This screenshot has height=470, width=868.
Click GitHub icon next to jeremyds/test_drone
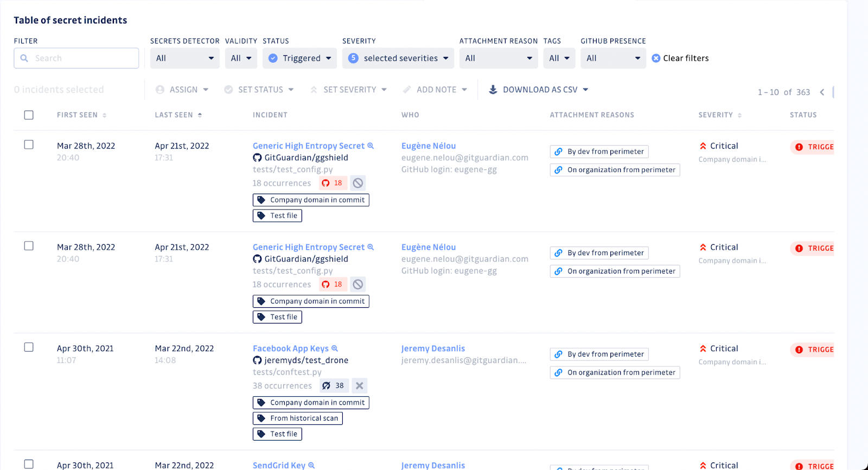coord(257,360)
